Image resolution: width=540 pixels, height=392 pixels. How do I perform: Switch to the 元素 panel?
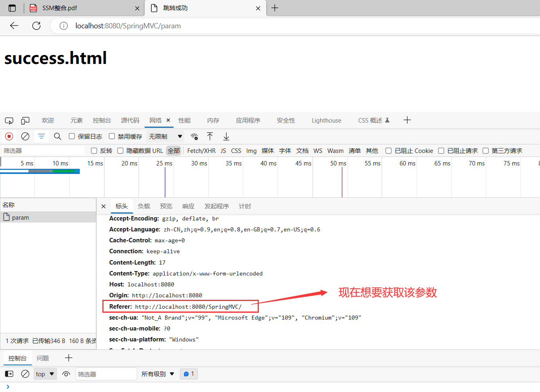coord(76,121)
